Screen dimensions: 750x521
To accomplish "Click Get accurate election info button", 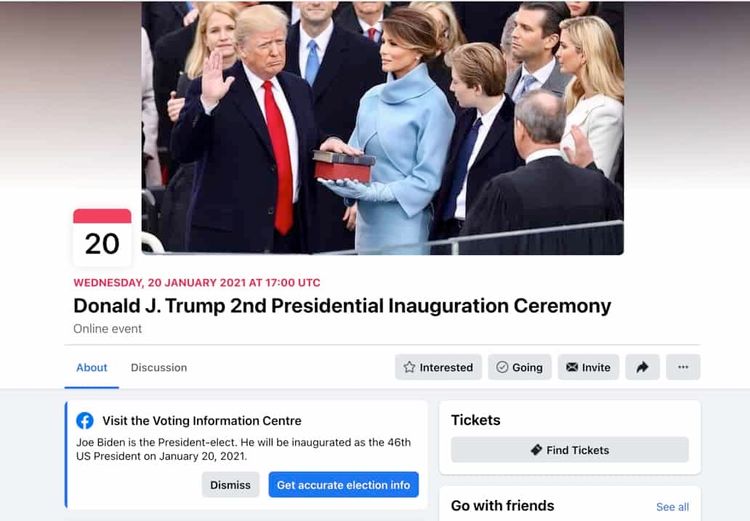I will (343, 485).
